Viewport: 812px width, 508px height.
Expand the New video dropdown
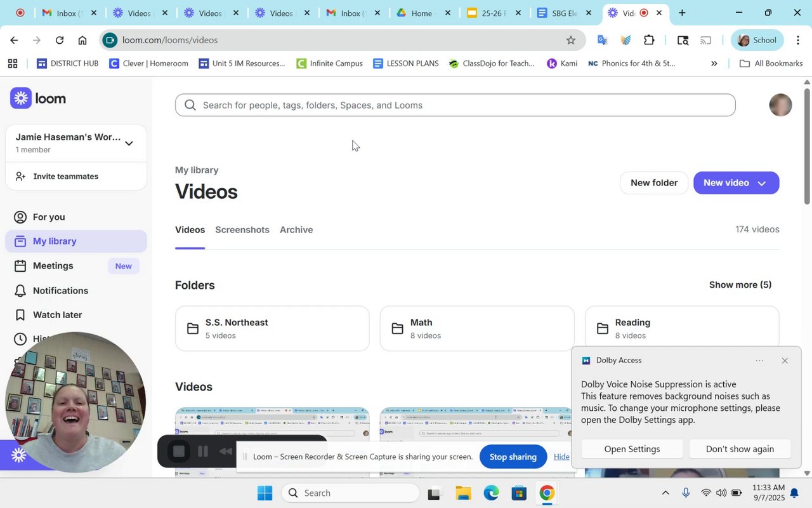pyautogui.click(x=762, y=184)
